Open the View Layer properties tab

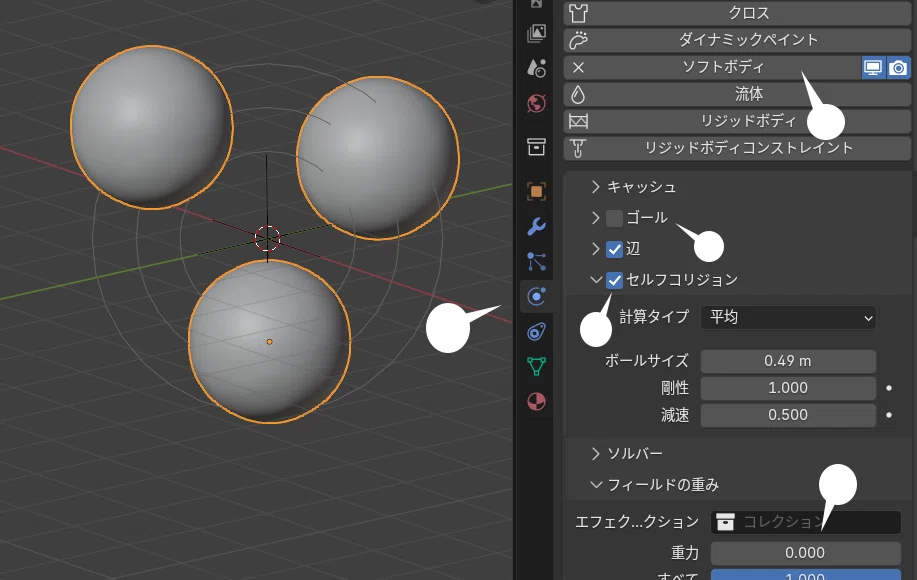click(x=536, y=33)
